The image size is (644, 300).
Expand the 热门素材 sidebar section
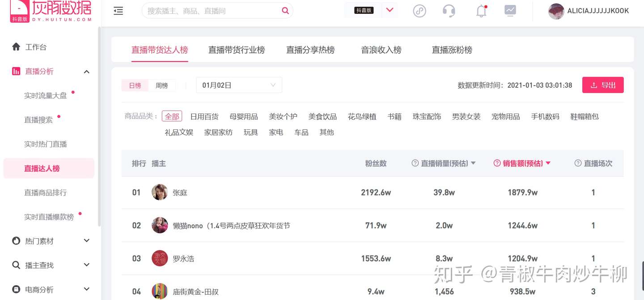(x=87, y=241)
